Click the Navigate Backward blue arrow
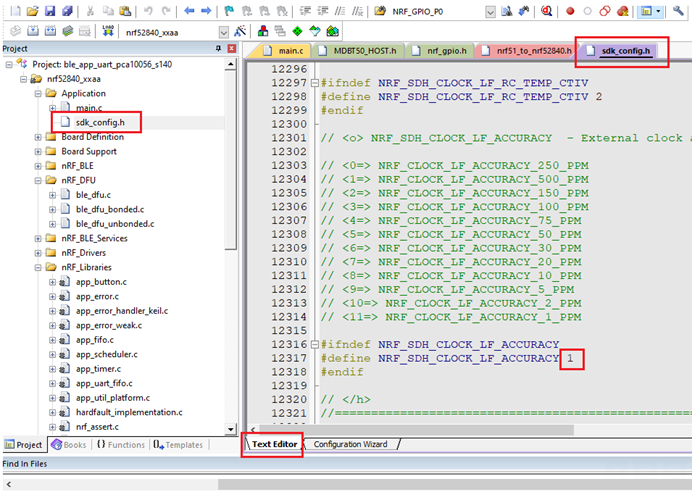Viewport: 692px width, 492px height. pos(188,11)
